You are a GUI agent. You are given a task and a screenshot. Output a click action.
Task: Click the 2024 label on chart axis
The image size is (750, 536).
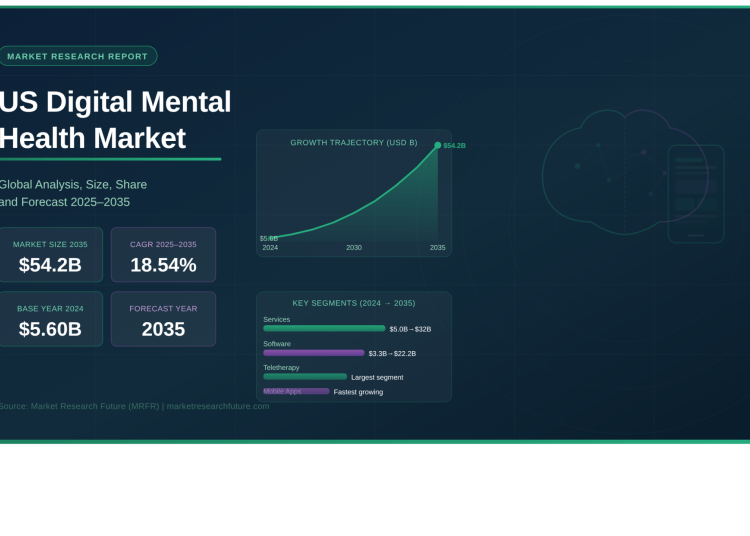pyautogui.click(x=270, y=247)
